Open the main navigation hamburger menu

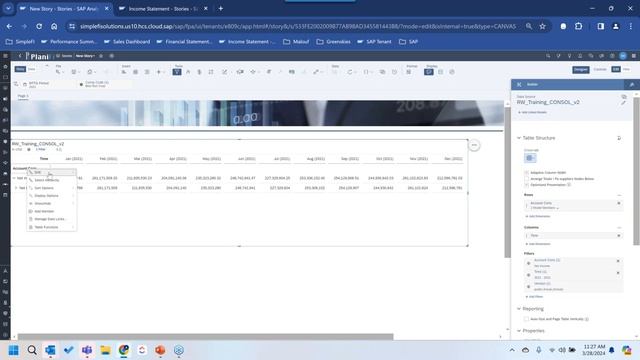[x=5, y=56]
